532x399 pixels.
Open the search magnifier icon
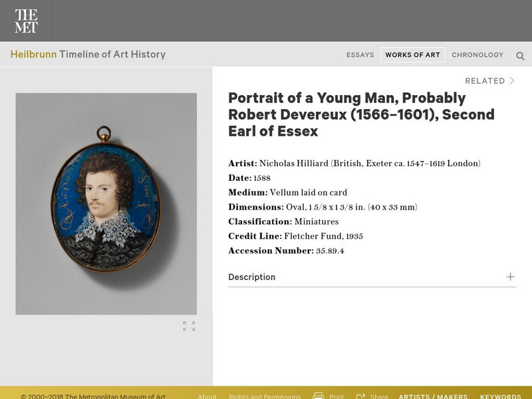coord(520,56)
